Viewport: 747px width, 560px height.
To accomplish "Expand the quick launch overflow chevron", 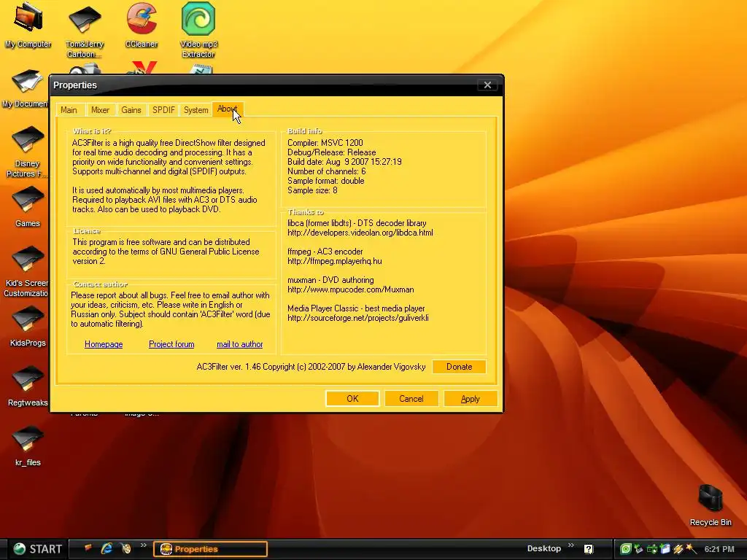I will tap(144, 545).
